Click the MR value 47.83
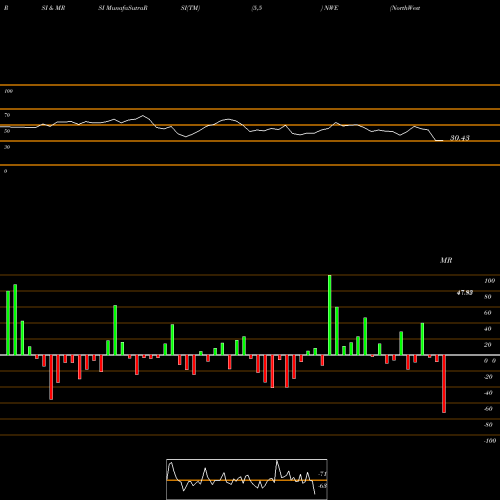500x500 pixels. point(465,293)
